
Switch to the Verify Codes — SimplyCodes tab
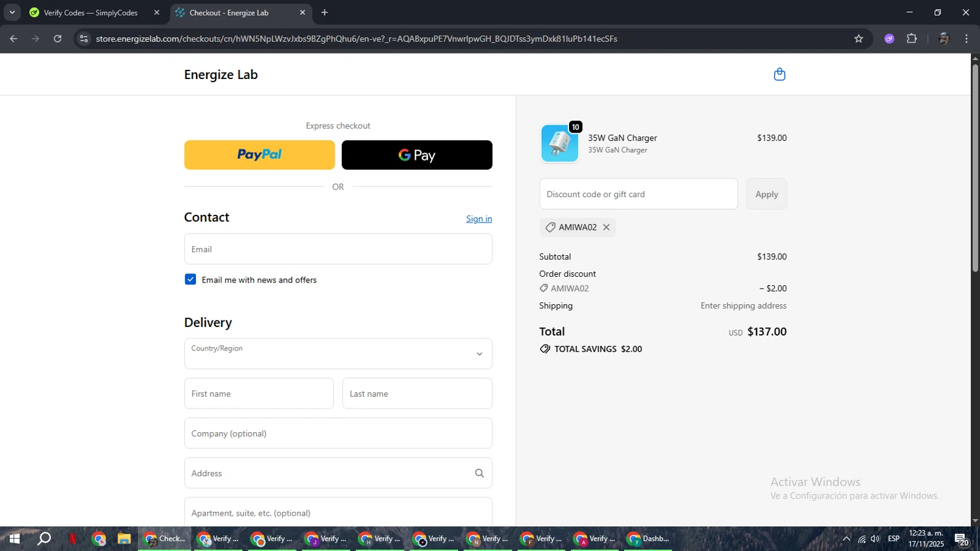click(x=91, y=12)
